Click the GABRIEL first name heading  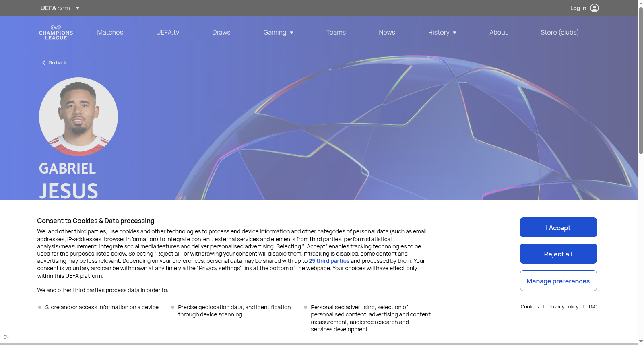67,168
